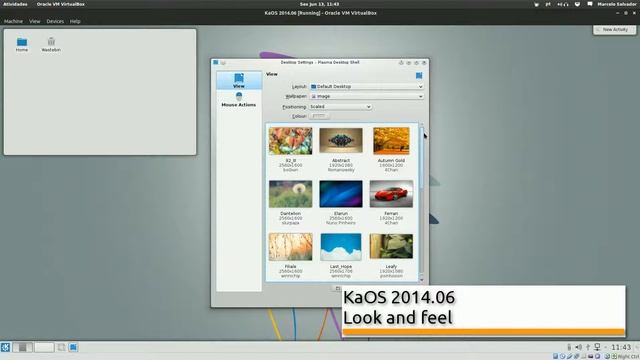Select the 92_8 wallpaper thumbnail
The width and height of the screenshot is (640, 360).
291,141
